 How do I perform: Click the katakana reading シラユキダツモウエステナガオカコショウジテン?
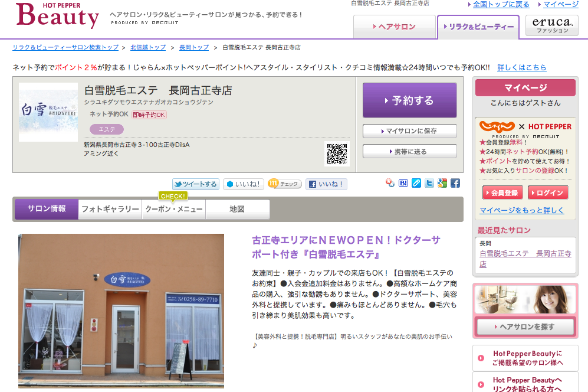149,102
